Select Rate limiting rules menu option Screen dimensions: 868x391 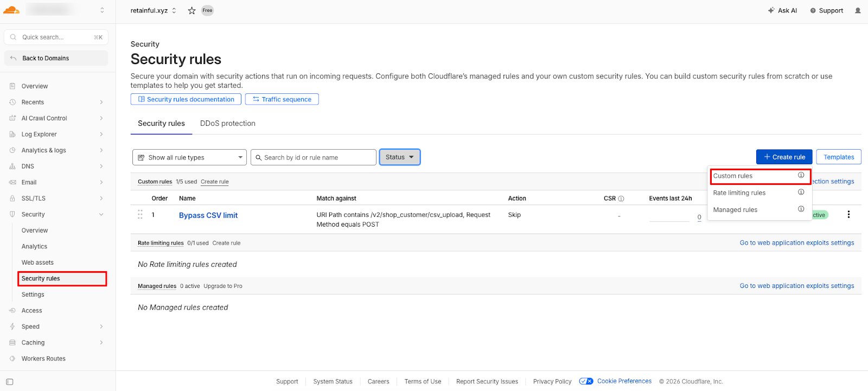tap(739, 193)
